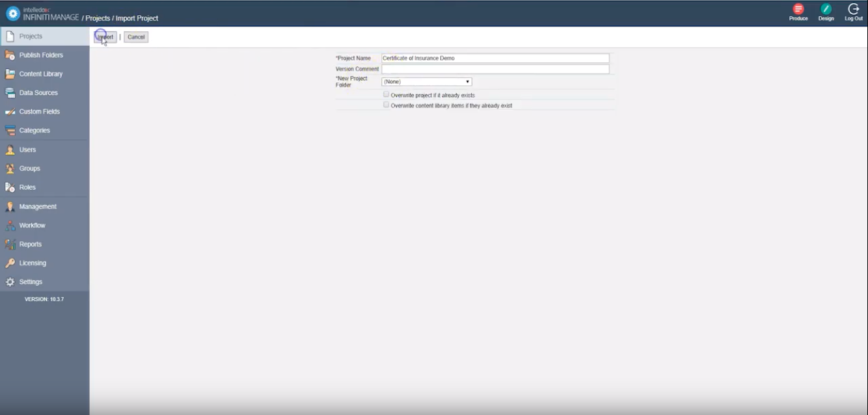
Task: Click the Data Sources database icon
Action: click(x=10, y=93)
